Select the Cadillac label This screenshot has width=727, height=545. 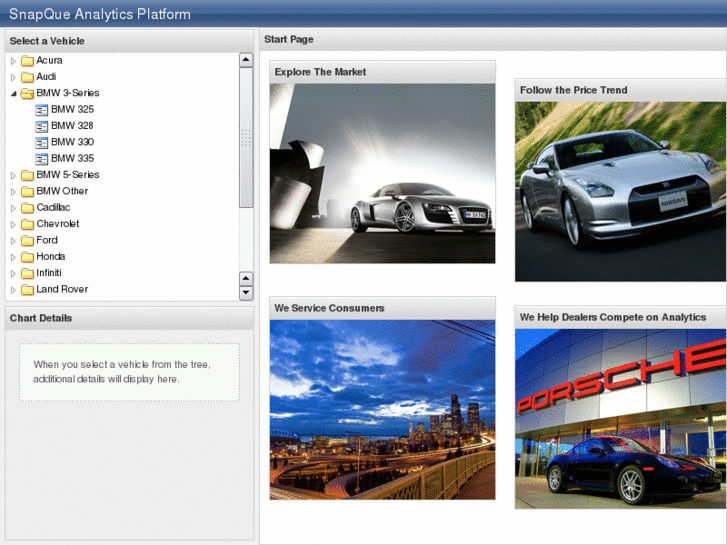(x=53, y=207)
